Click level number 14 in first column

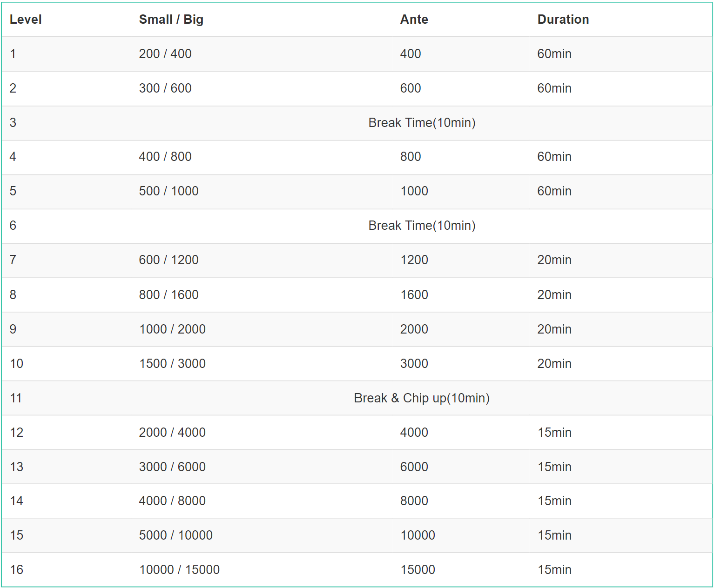[17, 501]
